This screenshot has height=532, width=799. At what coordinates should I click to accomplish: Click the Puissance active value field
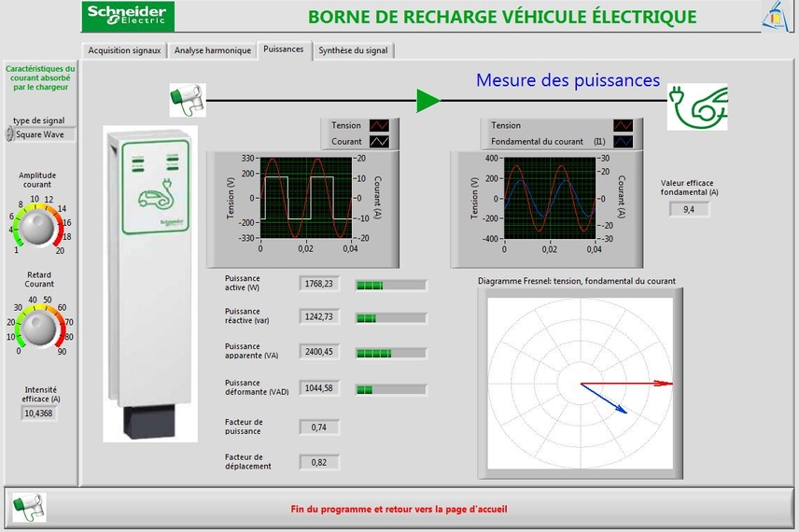[319, 284]
